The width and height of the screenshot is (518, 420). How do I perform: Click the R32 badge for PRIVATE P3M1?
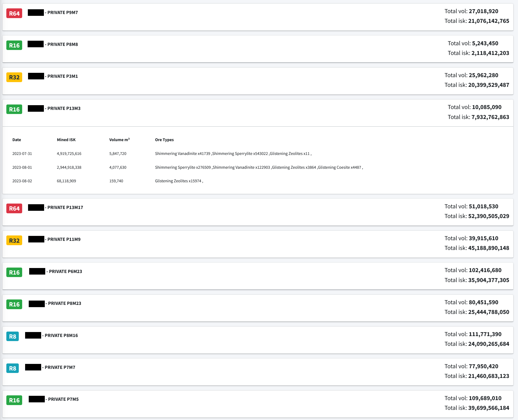[14, 77]
